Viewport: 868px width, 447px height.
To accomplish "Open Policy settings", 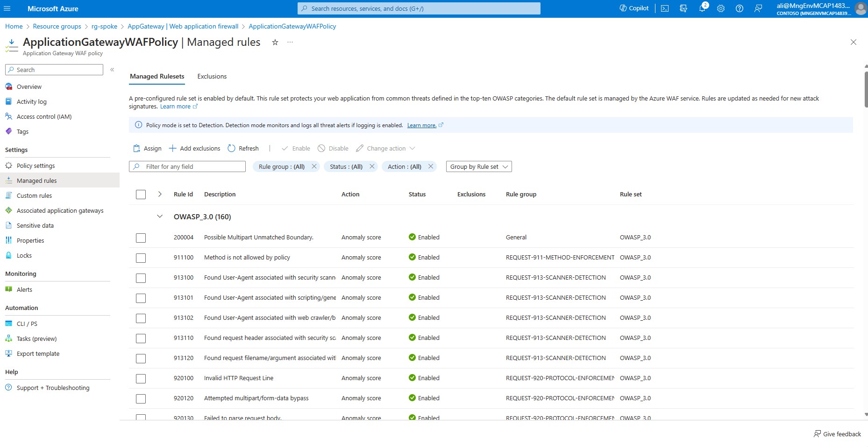I will tap(36, 166).
